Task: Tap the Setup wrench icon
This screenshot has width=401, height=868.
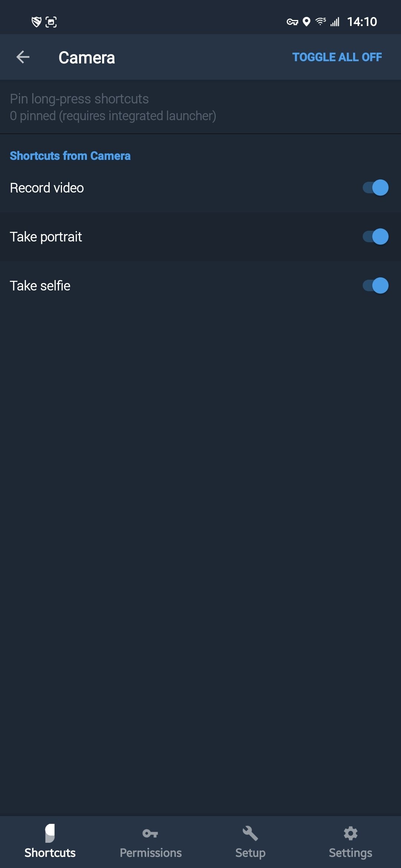Action: click(x=250, y=833)
